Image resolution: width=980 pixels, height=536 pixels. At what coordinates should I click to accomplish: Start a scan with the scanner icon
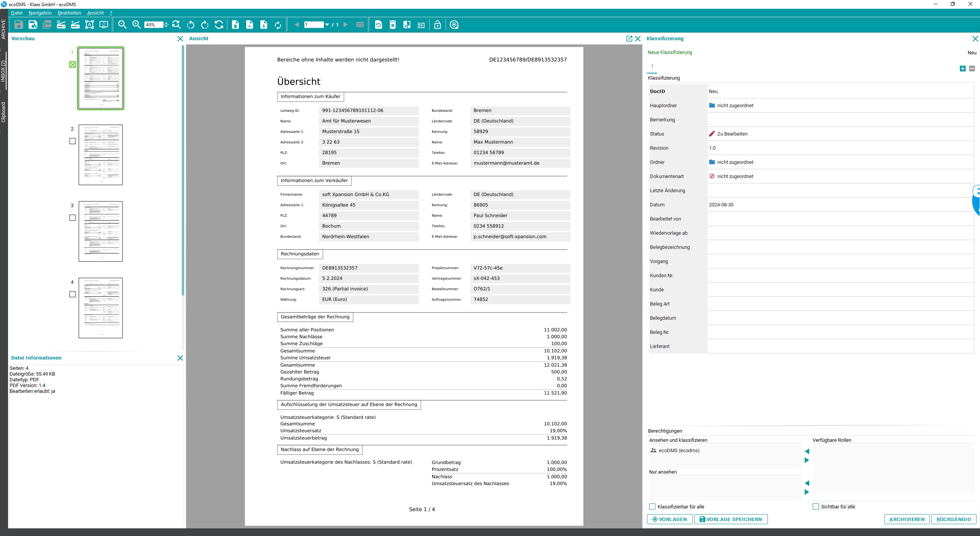pyautogui.click(x=61, y=25)
